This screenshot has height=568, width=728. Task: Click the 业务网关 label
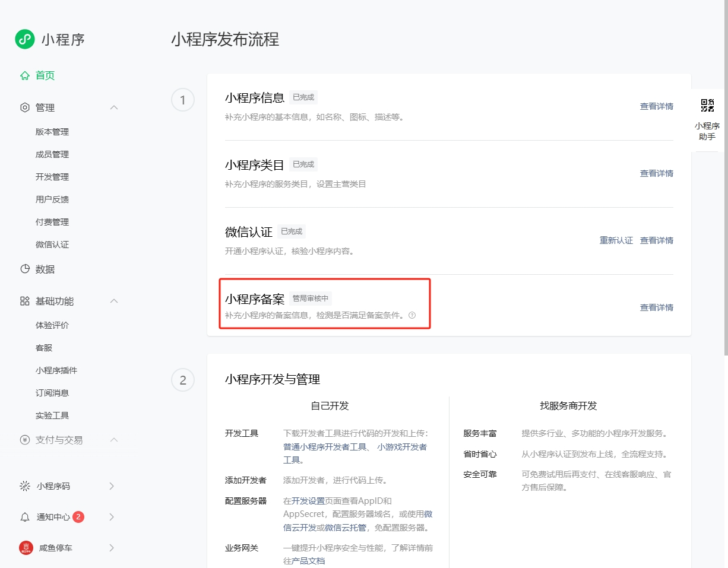point(242,548)
